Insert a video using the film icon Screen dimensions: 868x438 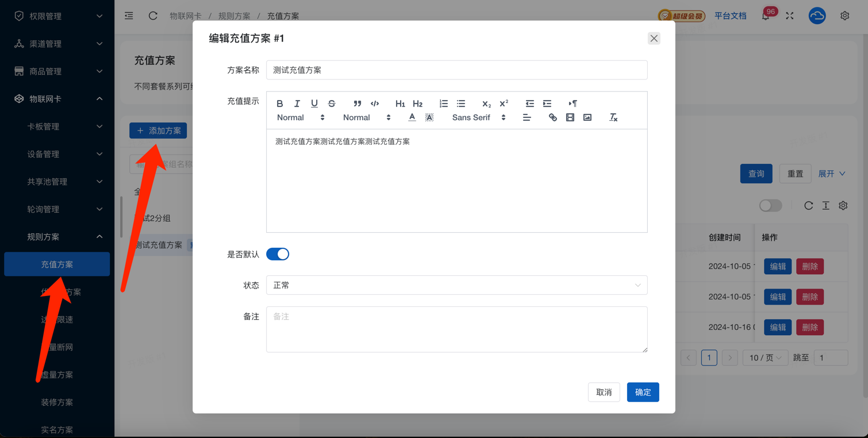[x=570, y=117]
